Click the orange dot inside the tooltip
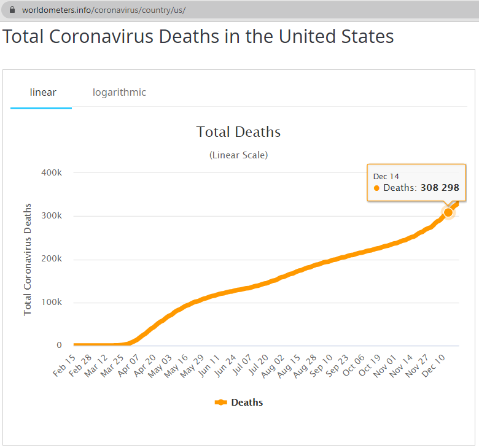Screen dimensions: 479x448 (x=376, y=188)
